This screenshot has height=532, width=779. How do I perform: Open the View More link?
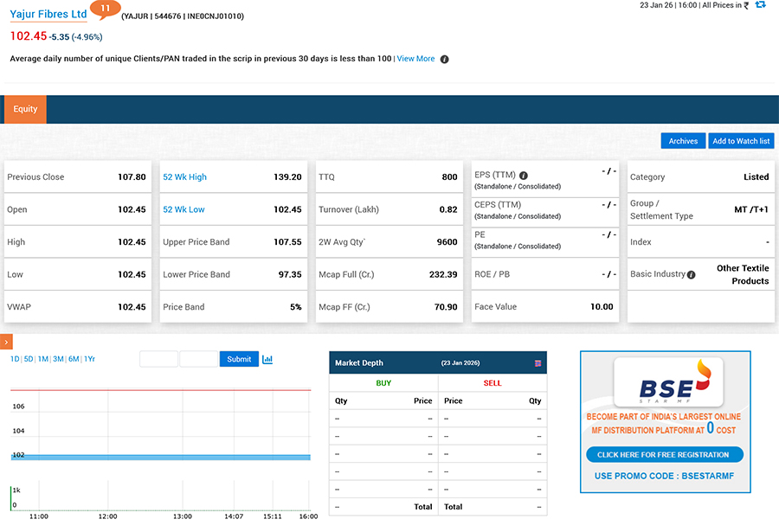[x=415, y=59]
